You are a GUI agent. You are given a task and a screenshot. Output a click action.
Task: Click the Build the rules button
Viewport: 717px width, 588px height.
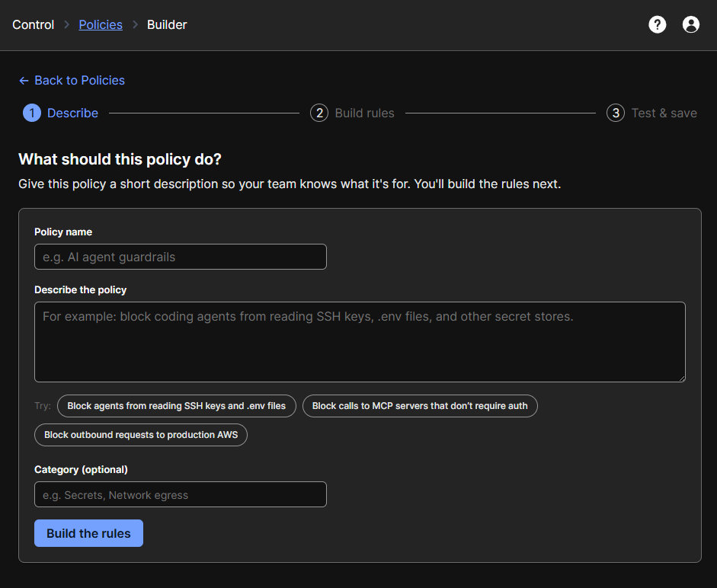[x=88, y=533]
